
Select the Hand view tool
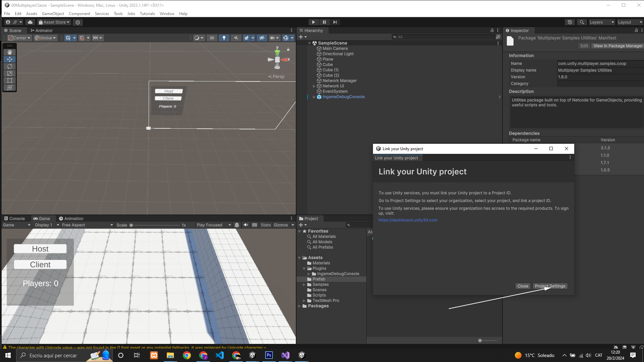point(10,52)
